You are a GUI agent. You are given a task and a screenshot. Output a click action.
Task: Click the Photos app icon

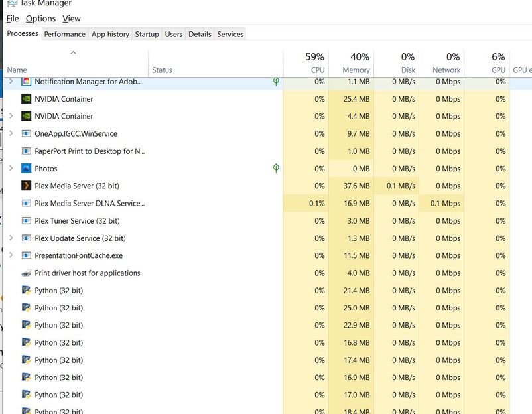point(26,169)
